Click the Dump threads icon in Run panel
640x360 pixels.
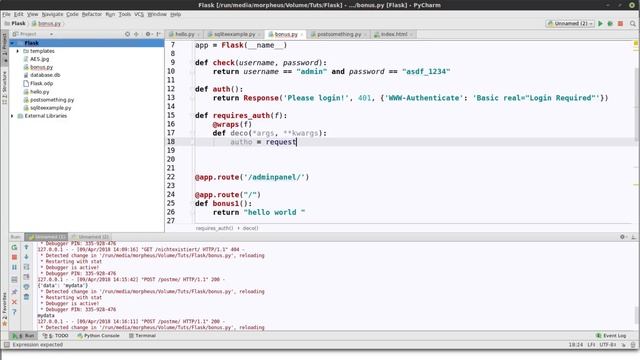coord(14,280)
